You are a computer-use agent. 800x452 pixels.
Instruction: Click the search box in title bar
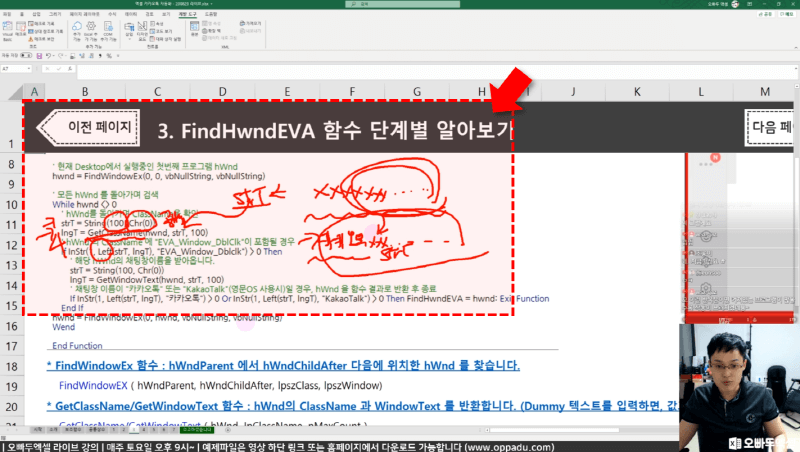[403, 4]
